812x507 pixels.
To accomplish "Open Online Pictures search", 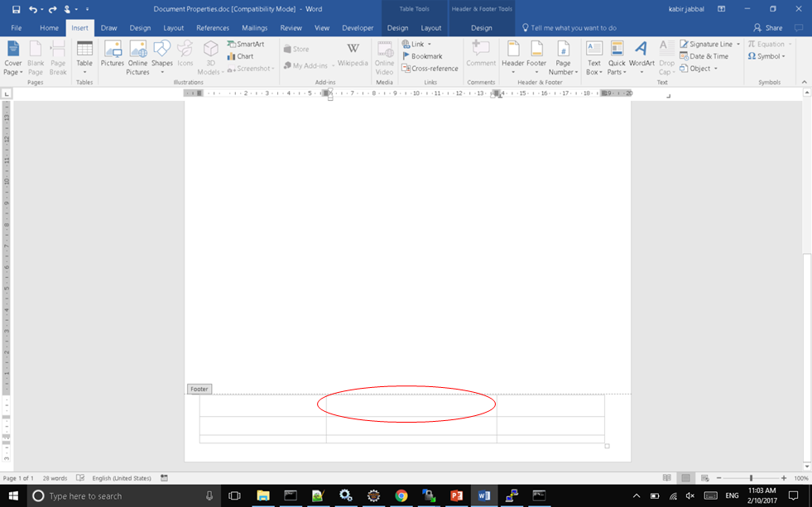I will [137, 57].
